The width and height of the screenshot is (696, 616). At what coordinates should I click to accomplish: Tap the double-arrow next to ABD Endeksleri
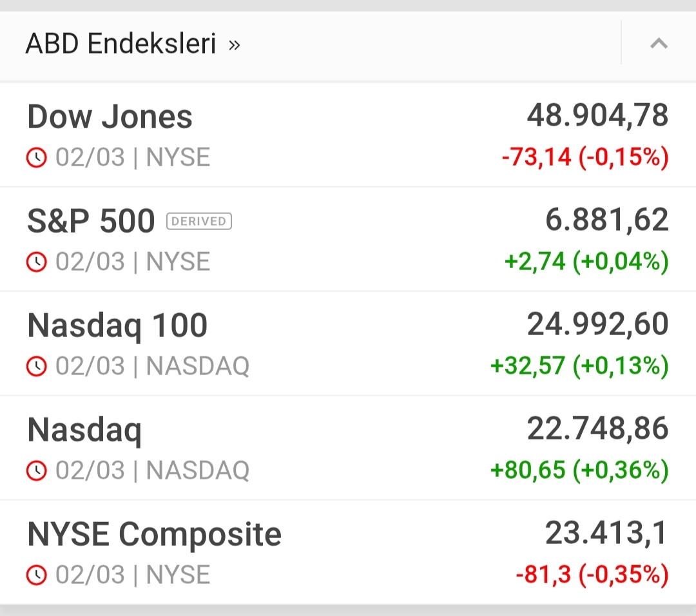[235, 45]
